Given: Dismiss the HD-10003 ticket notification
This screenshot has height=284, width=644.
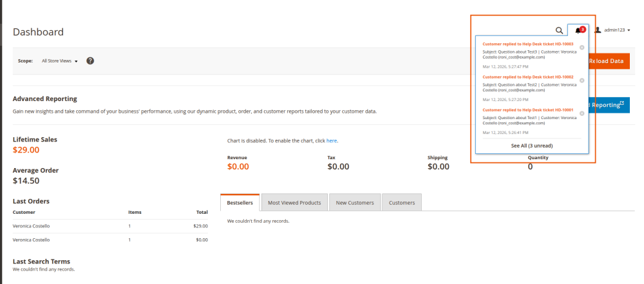Looking at the screenshot, I should pyautogui.click(x=582, y=48).
